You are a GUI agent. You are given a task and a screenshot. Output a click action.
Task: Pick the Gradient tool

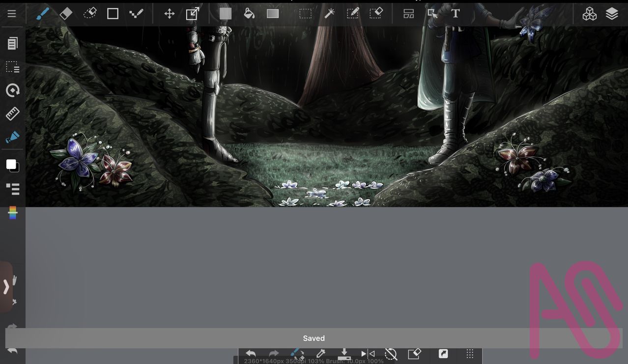point(273,14)
